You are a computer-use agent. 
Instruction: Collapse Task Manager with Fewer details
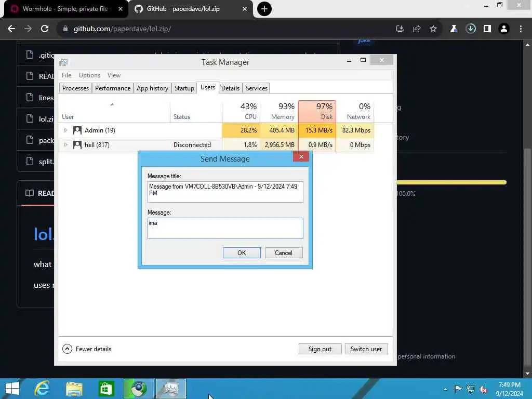[x=87, y=349]
